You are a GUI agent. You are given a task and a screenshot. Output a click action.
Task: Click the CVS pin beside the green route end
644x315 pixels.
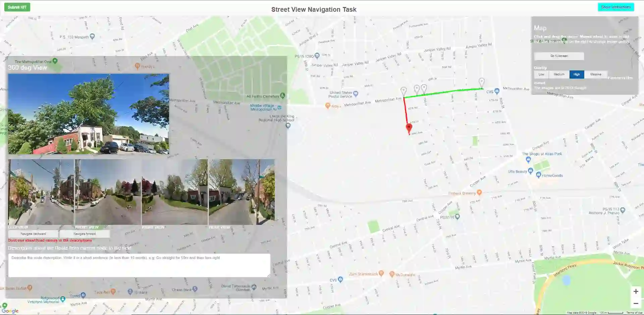click(497, 91)
